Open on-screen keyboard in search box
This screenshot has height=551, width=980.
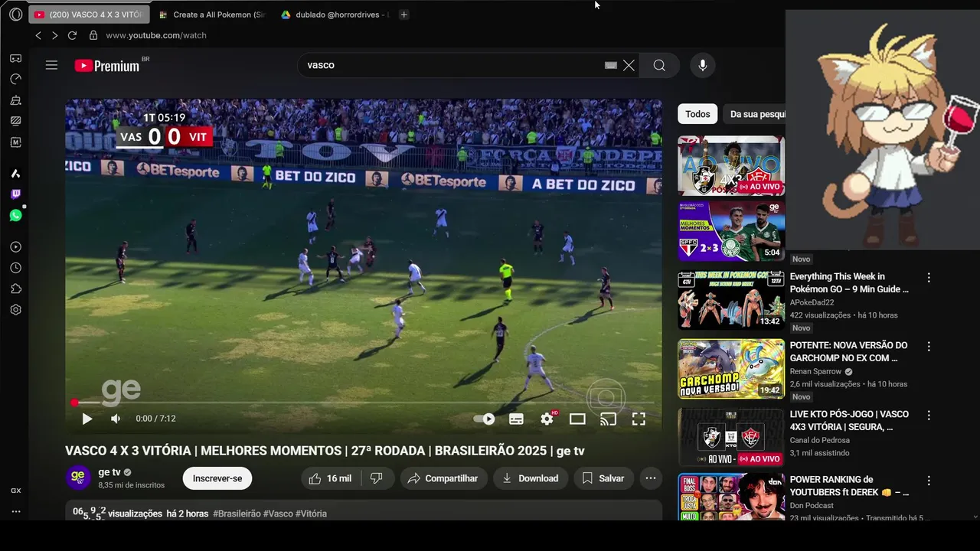(611, 65)
